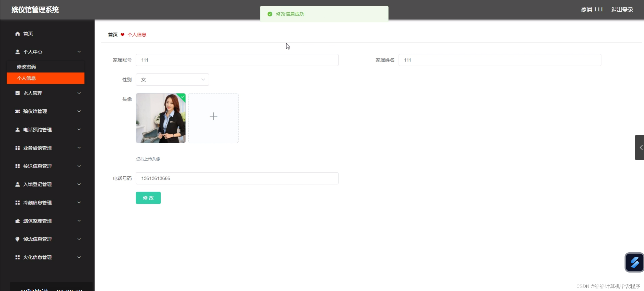Click the home icon beside 首页
The height and width of the screenshot is (291, 644).
pos(17,34)
